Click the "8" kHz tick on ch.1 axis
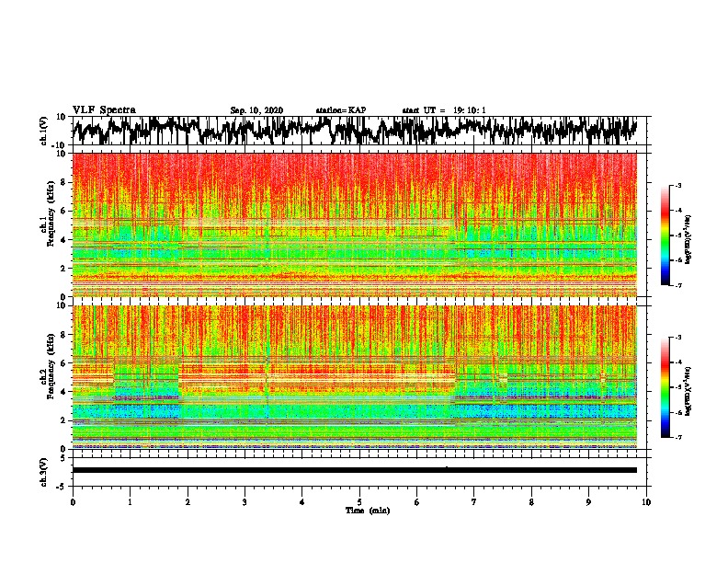The width and height of the screenshot is (728, 563). tap(64, 182)
